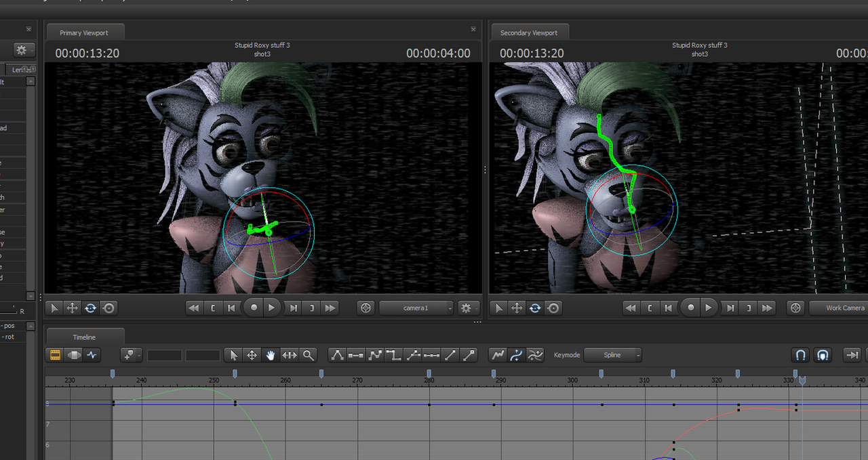Choose the timeline scale keys tool
Screen dimensions: 868x460
(x=290, y=354)
